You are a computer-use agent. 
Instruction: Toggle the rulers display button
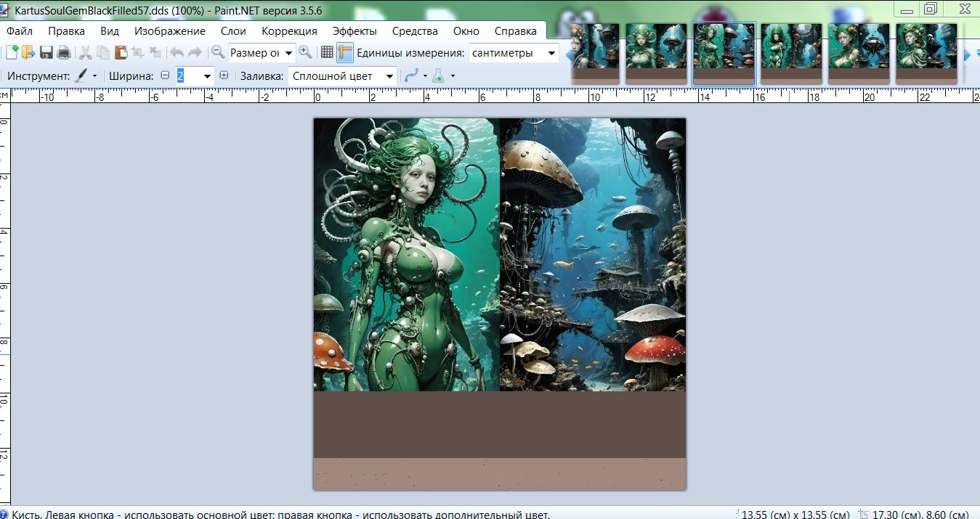344,52
